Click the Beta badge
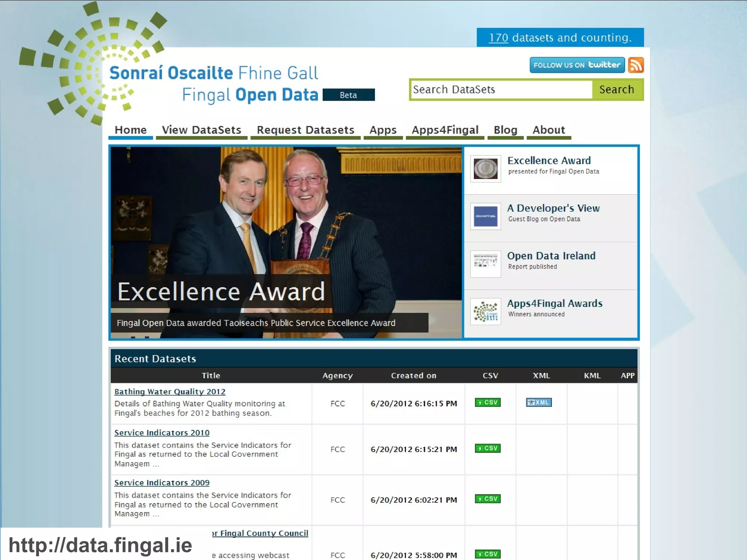The width and height of the screenshot is (747, 560). [348, 95]
